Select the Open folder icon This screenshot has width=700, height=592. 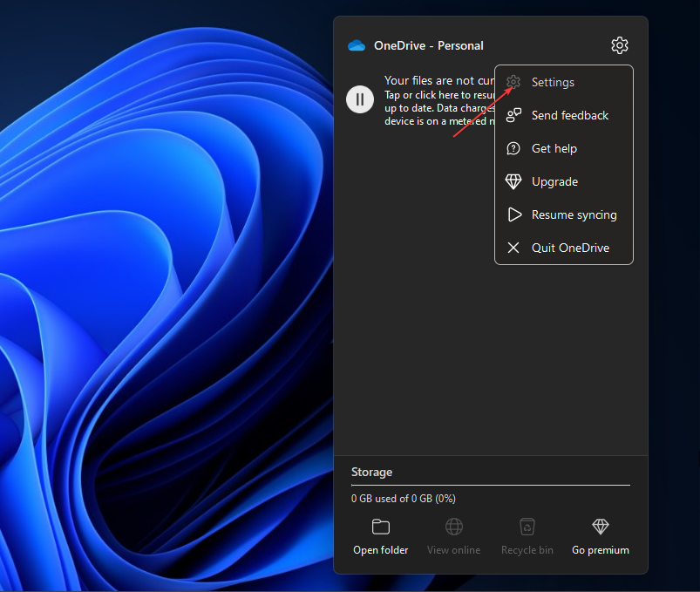click(380, 527)
